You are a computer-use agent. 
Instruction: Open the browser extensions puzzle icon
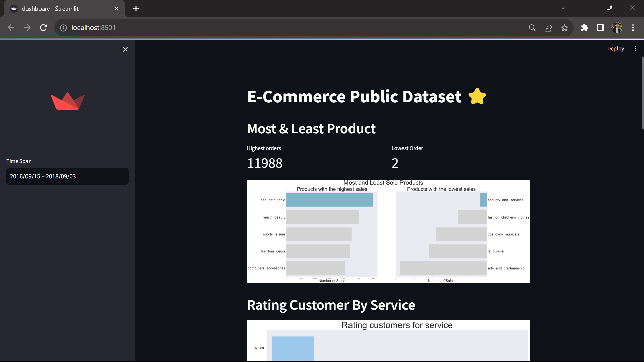point(585,28)
